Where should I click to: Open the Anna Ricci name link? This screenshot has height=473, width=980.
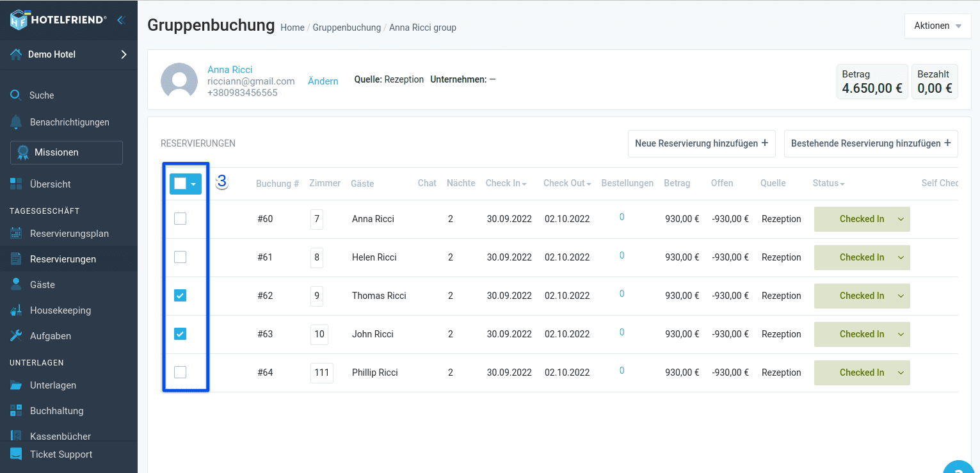230,70
